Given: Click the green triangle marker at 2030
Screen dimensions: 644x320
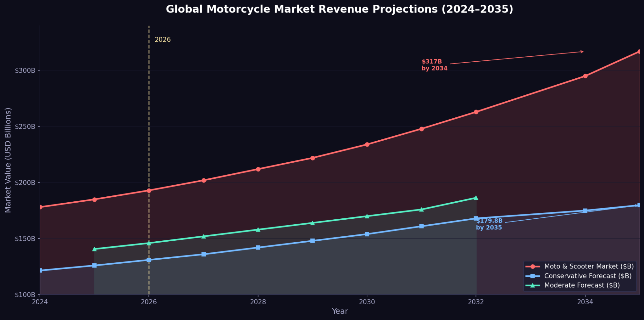Looking at the screenshot, I should pos(367,216).
